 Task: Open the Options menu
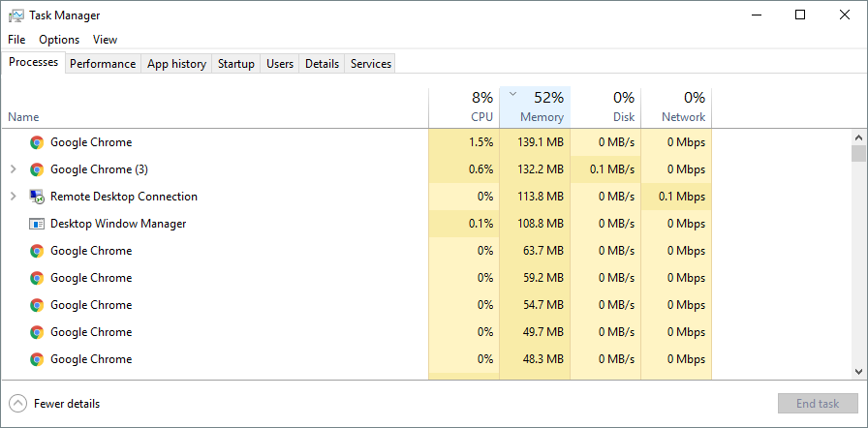59,40
